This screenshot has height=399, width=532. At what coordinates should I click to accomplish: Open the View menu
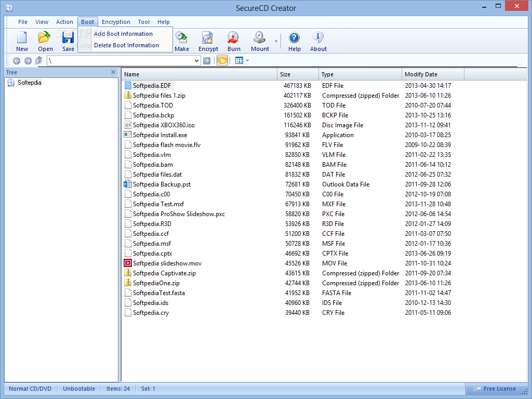click(42, 22)
